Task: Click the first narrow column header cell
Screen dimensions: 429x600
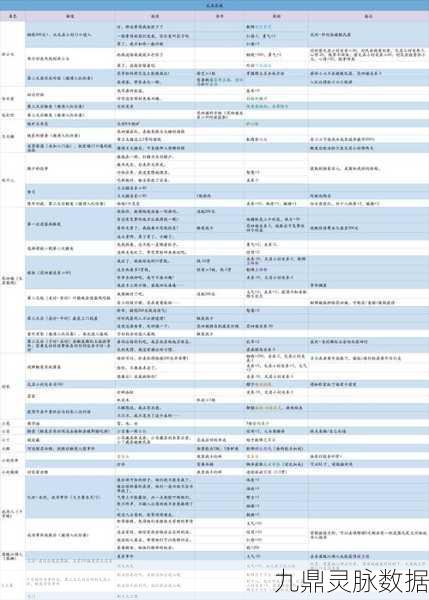Action: (x=13, y=16)
